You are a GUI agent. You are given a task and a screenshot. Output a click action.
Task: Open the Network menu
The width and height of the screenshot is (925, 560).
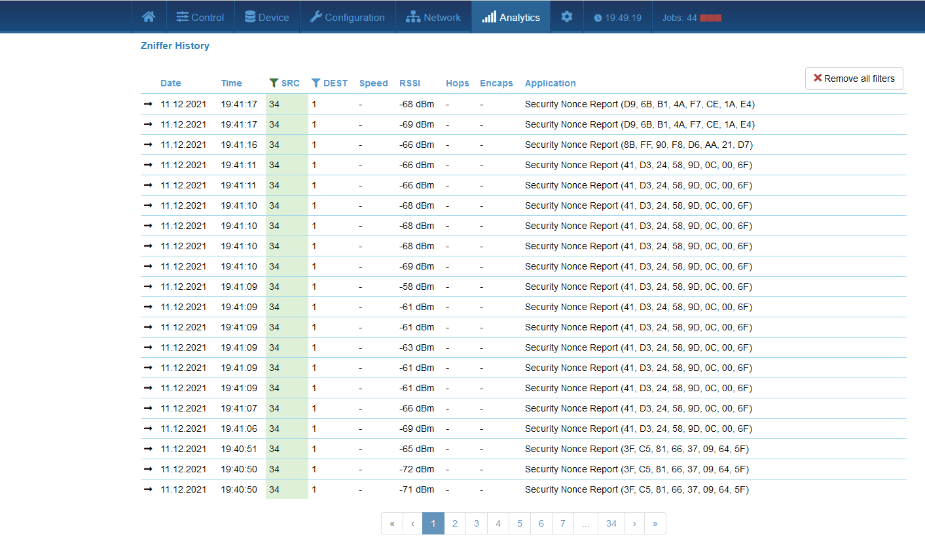click(x=433, y=18)
